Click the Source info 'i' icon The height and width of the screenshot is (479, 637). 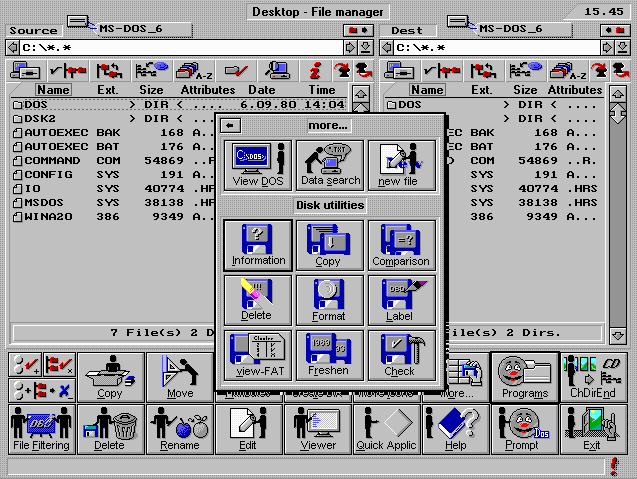[x=315, y=71]
